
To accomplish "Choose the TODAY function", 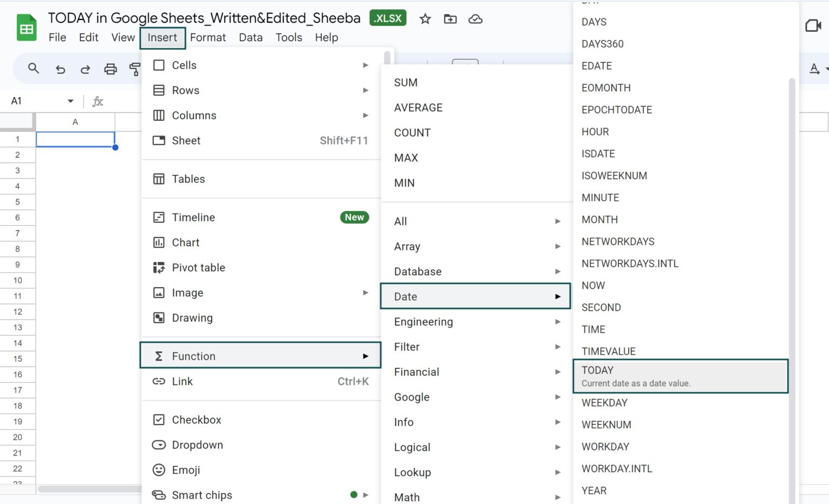I will pyautogui.click(x=681, y=376).
